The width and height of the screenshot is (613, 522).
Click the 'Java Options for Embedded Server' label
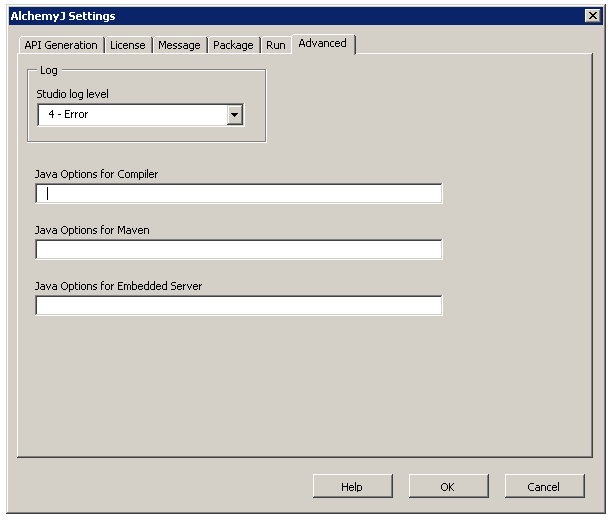pos(118,286)
